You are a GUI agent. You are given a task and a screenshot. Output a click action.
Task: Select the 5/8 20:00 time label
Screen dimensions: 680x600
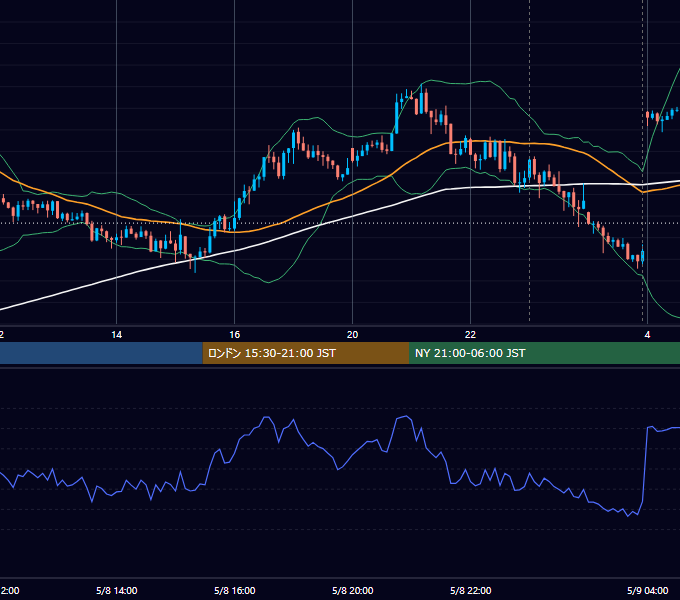click(353, 590)
